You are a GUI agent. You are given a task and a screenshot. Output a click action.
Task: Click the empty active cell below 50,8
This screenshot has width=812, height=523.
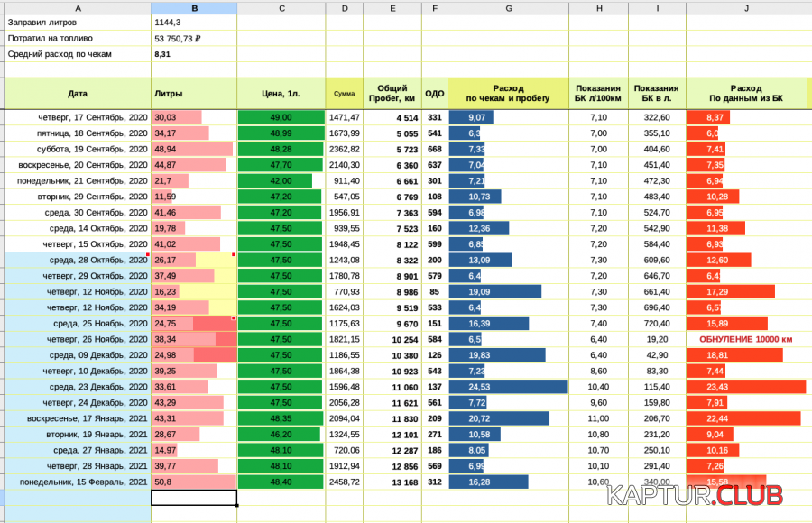(194, 498)
